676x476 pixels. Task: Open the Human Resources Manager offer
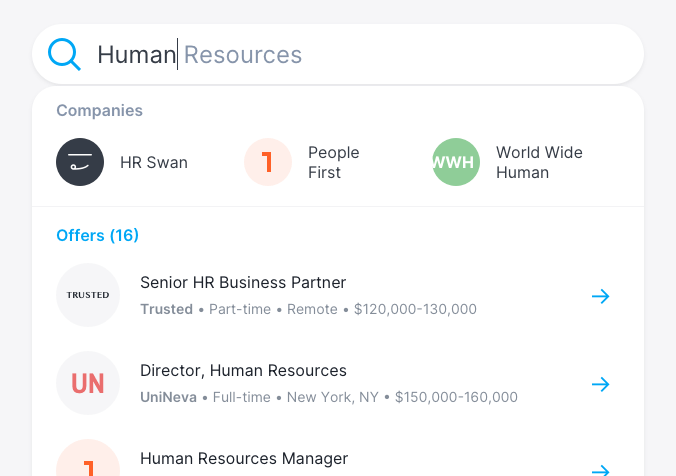point(244,458)
